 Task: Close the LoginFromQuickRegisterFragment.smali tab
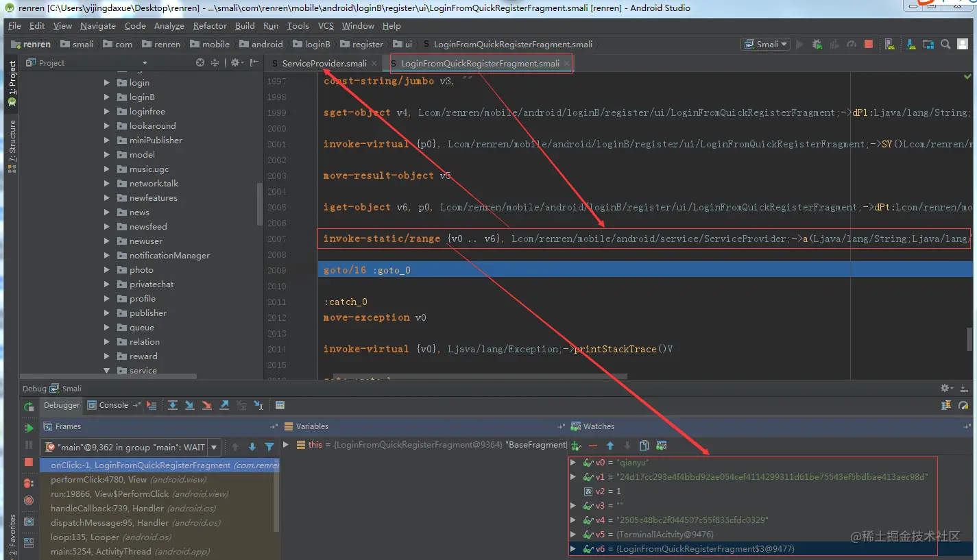566,63
